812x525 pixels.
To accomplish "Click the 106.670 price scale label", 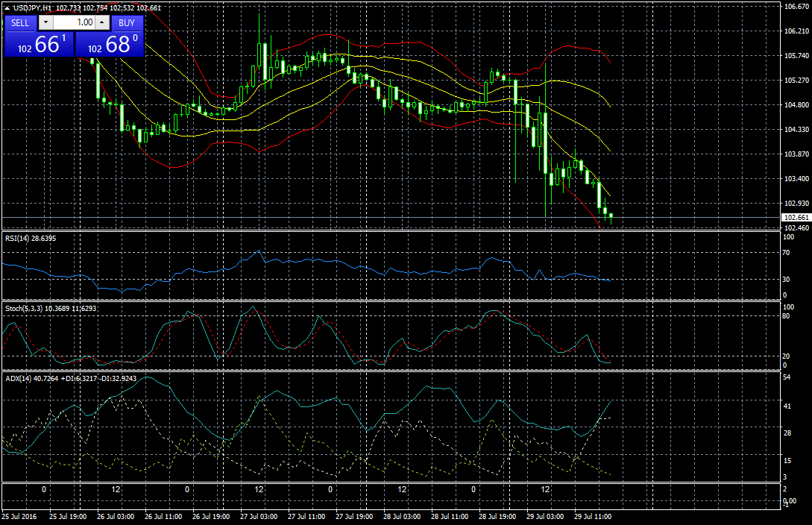I will tap(795, 7).
